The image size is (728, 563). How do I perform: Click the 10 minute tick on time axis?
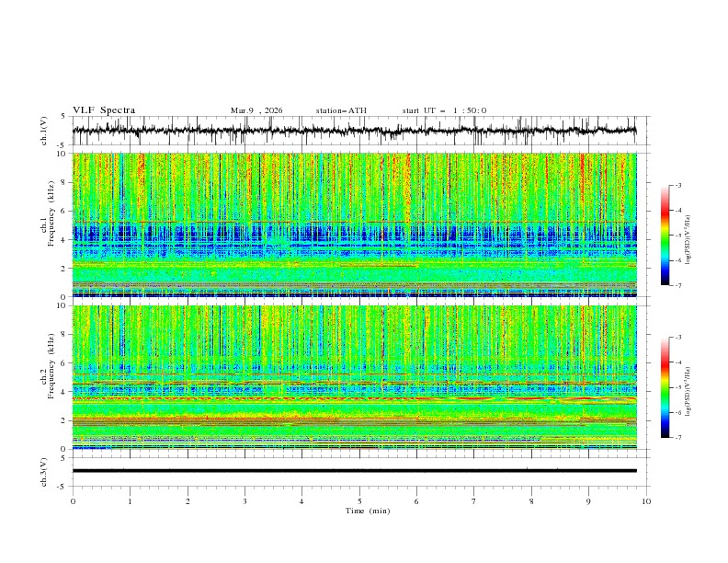tap(646, 500)
